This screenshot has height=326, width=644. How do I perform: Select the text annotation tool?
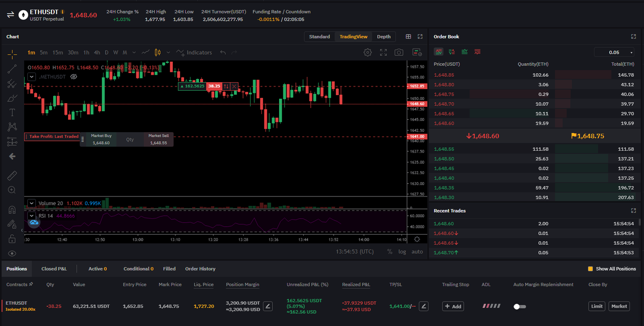pos(12,112)
